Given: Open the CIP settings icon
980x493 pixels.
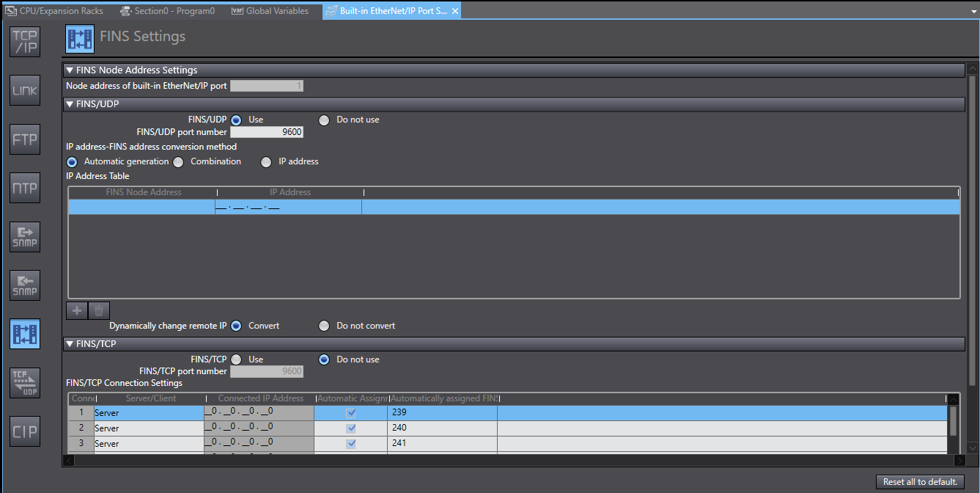Looking at the screenshot, I should tap(25, 431).
